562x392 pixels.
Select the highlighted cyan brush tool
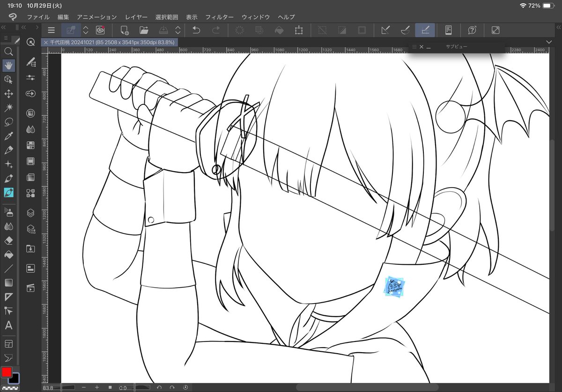(x=8, y=192)
